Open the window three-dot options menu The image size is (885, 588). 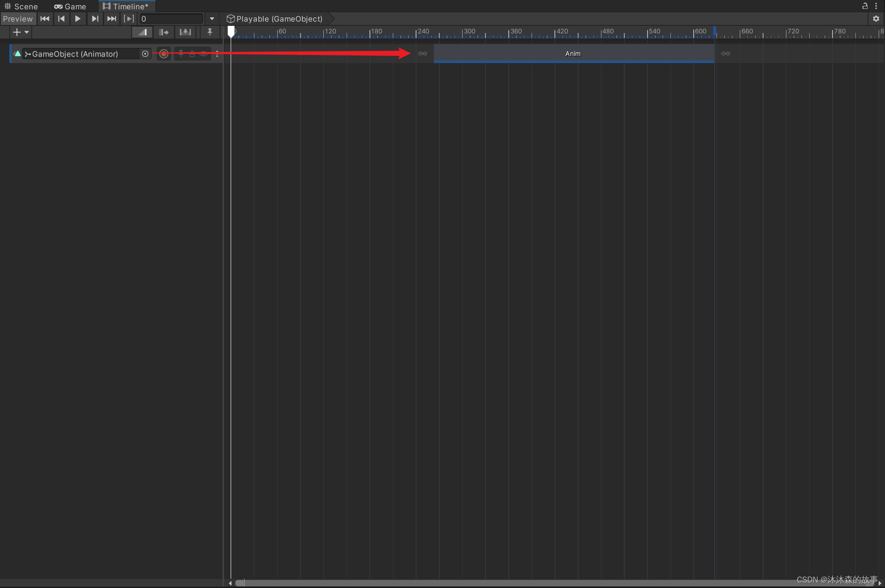tap(876, 6)
